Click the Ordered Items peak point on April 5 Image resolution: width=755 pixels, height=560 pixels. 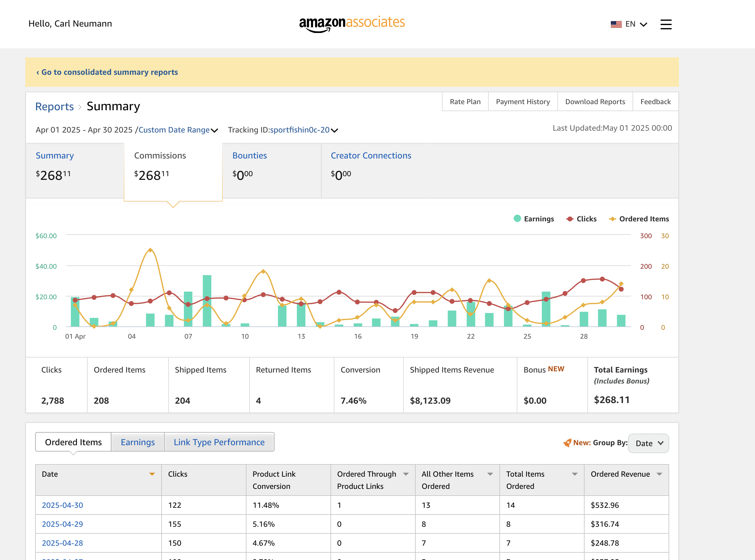pos(150,250)
